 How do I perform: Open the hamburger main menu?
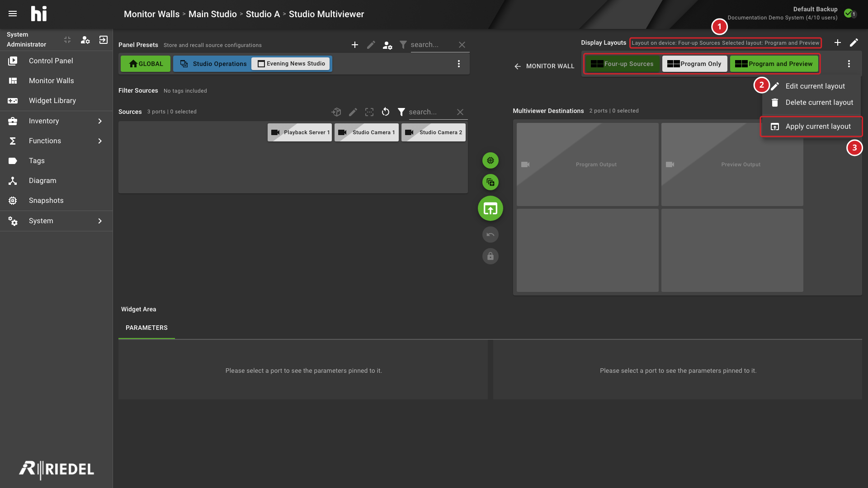pyautogui.click(x=13, y=14)
